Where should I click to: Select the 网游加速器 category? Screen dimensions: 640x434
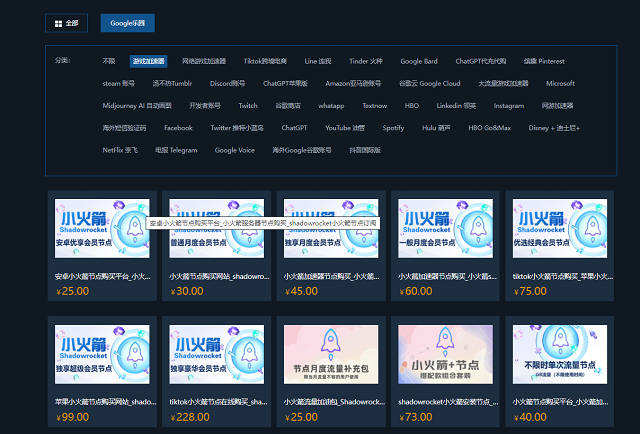click(x=558, y=106)
